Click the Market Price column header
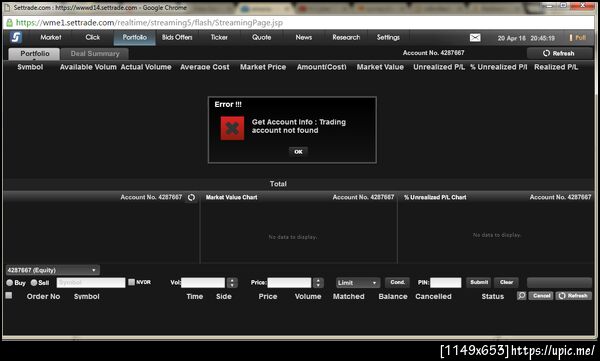Screen dimensions: 600x361 (263, 67)
